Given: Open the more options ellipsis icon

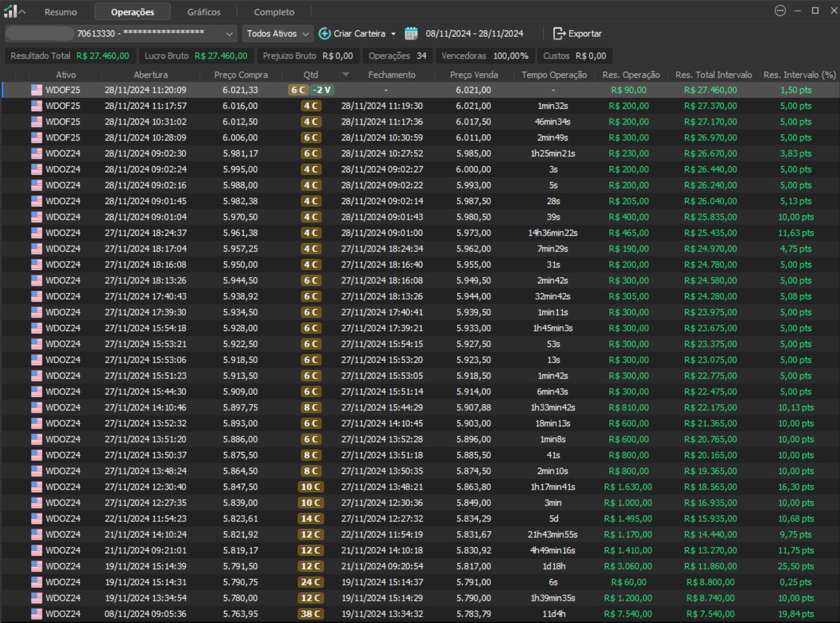Looking at the screenshot, I should [x=780, y=11].
